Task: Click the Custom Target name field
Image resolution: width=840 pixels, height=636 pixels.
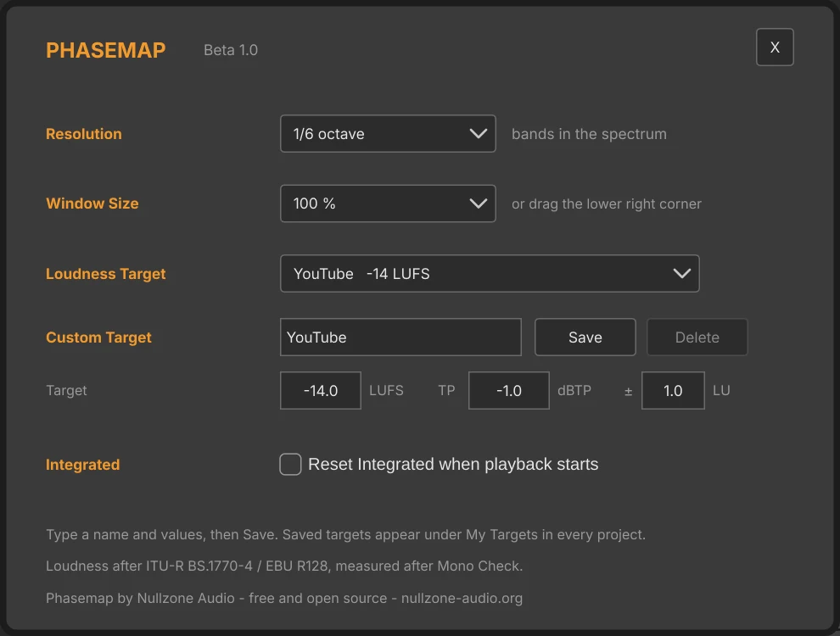Action: (x=400, y=338)
